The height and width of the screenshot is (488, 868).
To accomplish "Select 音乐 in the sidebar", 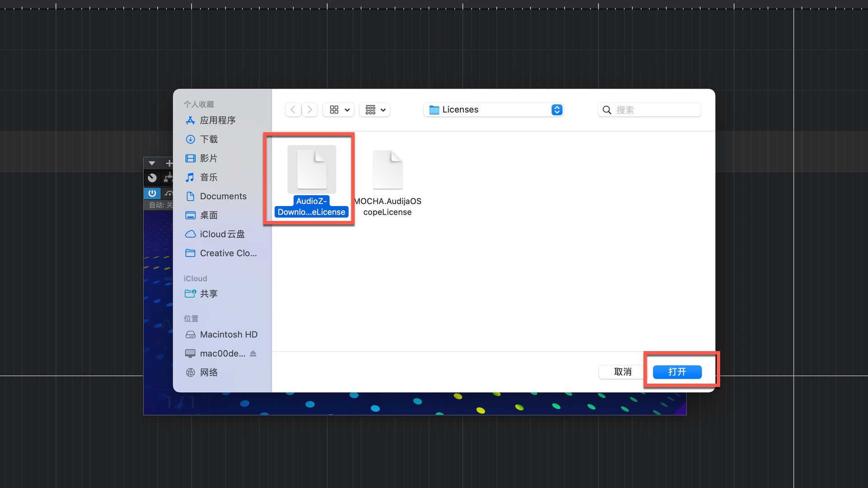I will coord(208,177).
